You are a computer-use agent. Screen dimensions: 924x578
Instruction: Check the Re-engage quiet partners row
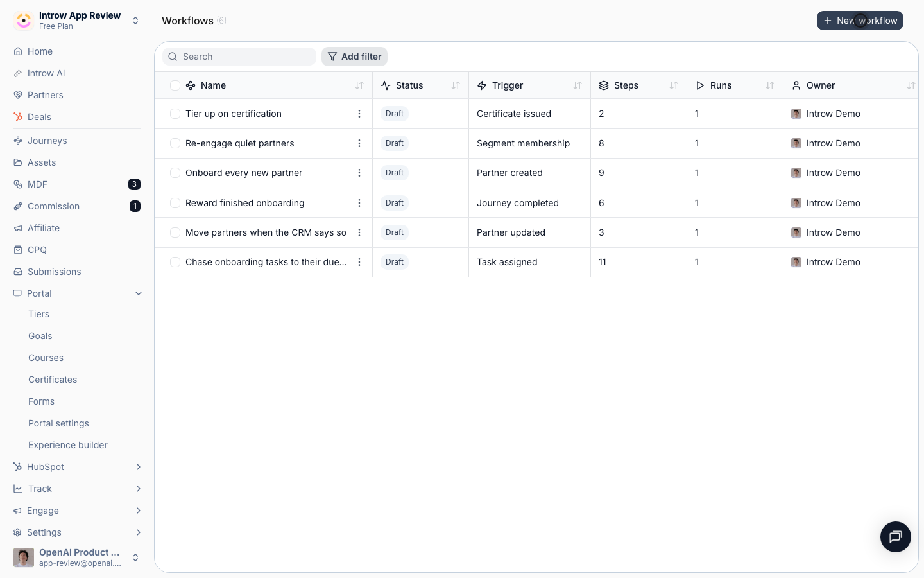coord(175,143)
